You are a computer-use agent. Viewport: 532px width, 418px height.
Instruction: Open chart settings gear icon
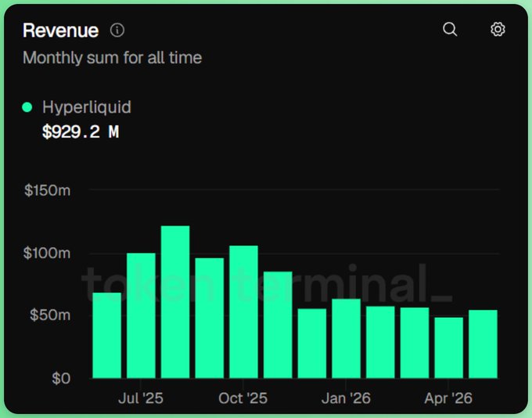498,29
